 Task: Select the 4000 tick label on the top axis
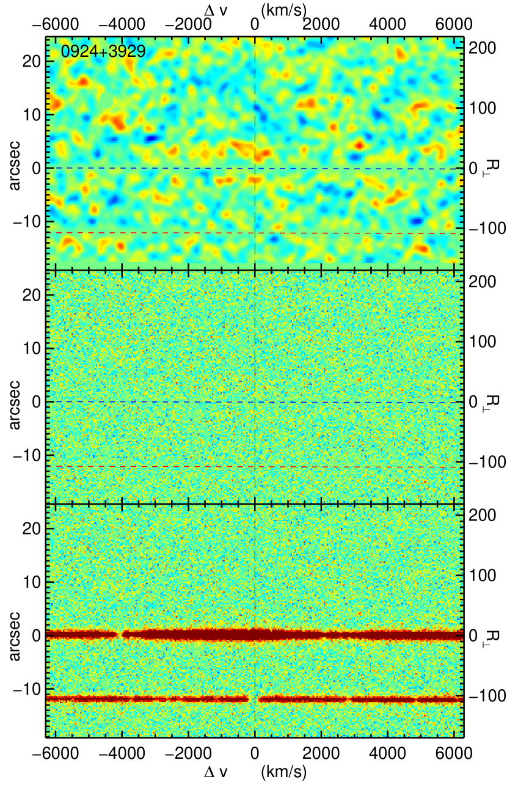[x=387, y=26]
